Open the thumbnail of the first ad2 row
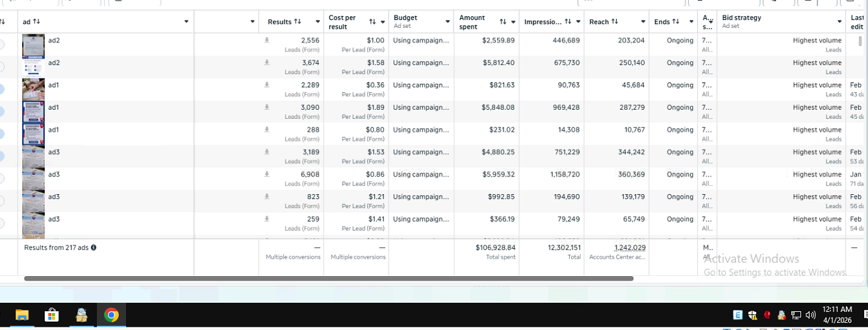868x330 pixels. 33,45
